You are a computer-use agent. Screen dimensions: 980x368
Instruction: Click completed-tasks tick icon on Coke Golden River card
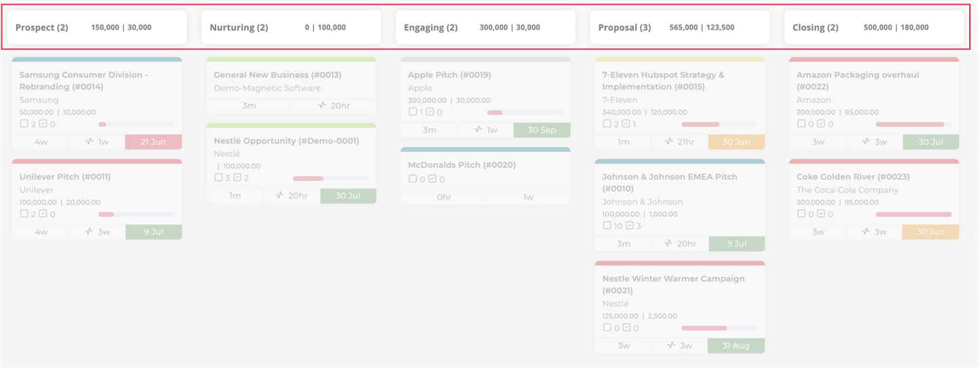(820, 214)
